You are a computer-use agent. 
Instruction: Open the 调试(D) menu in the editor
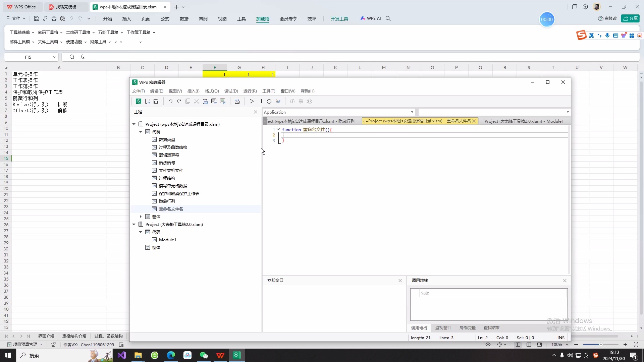click(x=231, y=91)
